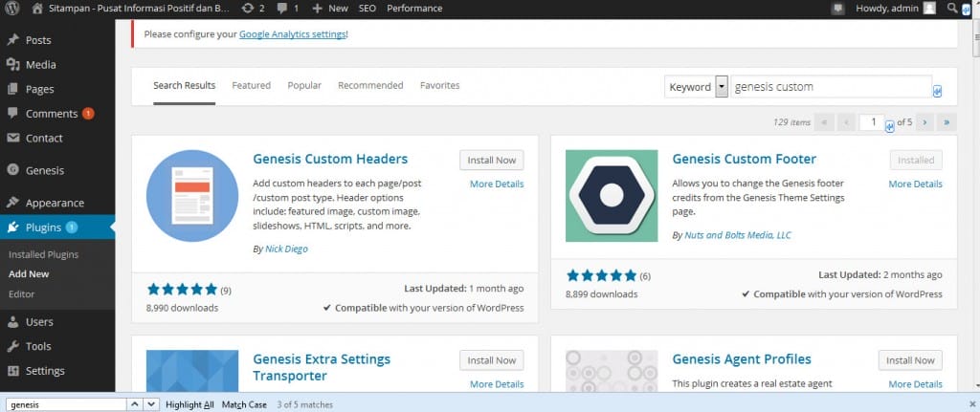Open Installed Plugins submenu item
The image size is (980, 412).
click(44, 254)
